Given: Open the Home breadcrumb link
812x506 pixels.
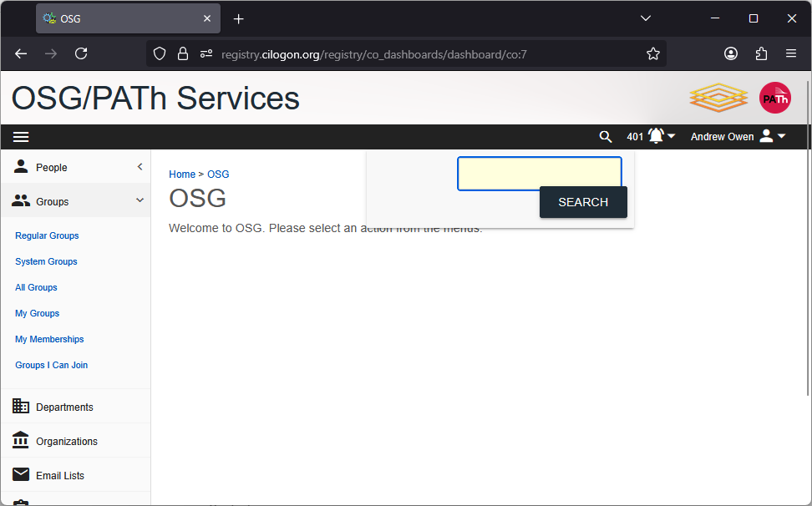Looking at the screenshot, I should [182, 174].
